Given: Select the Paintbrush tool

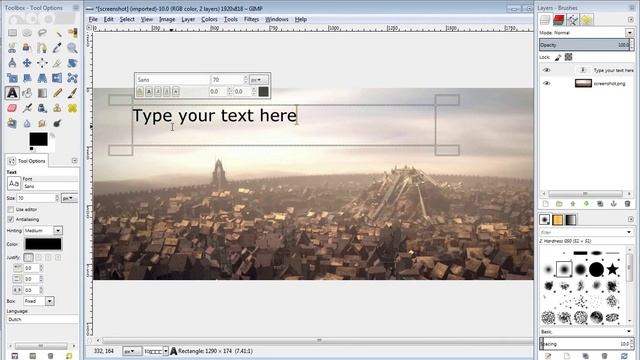Looking at the screenshot, I should [x=72, y=93].
